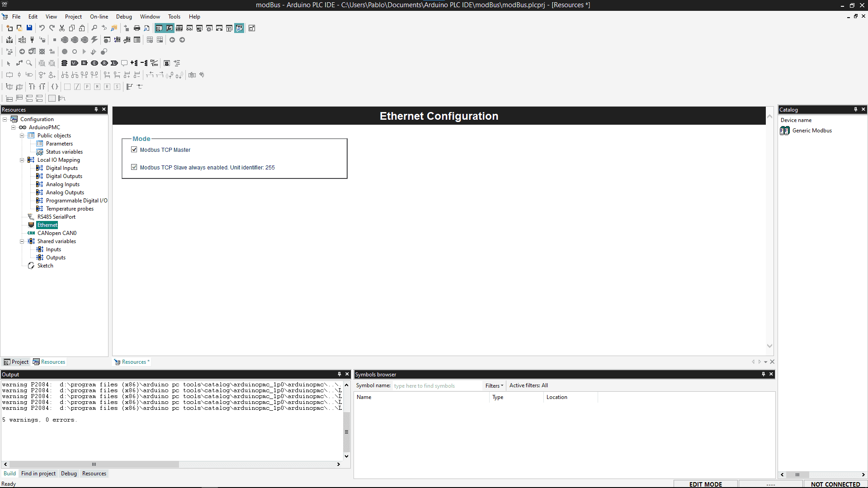Image resolution: width=868 pixels, height=488 pixels.
Task: Collapse the Shared variables tree node
Action: (x=22, y=241)
